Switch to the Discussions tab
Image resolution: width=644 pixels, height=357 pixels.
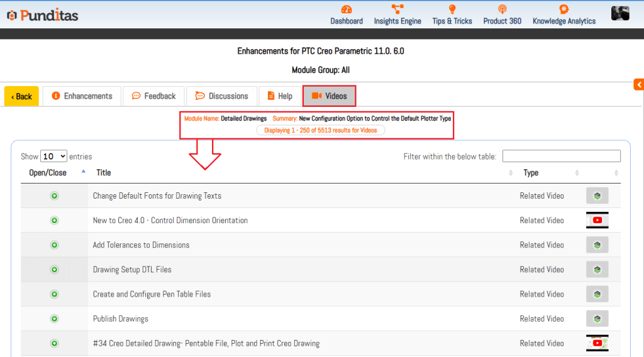tap(221, 96)
